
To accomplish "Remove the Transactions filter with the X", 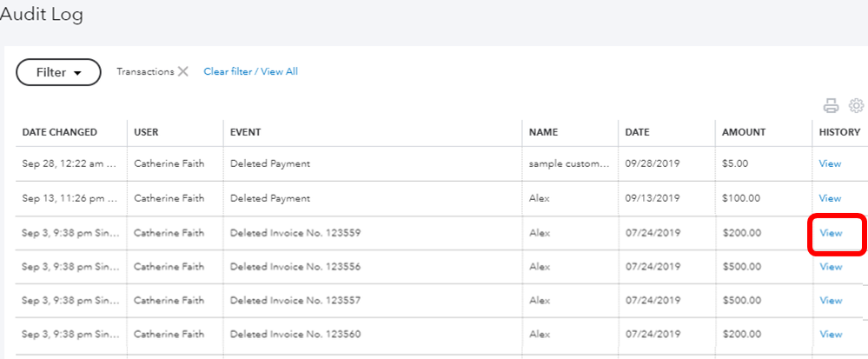I will click(x=183, y=72).
